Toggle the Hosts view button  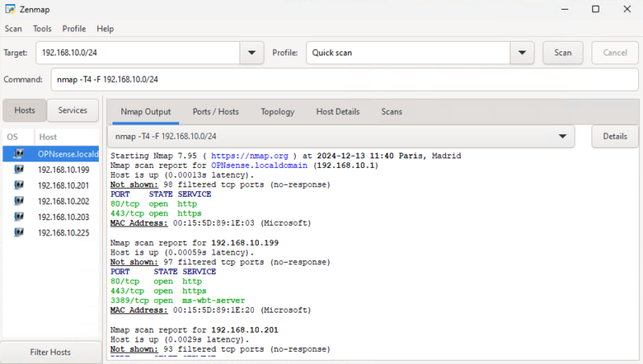(x=25, y=110)
